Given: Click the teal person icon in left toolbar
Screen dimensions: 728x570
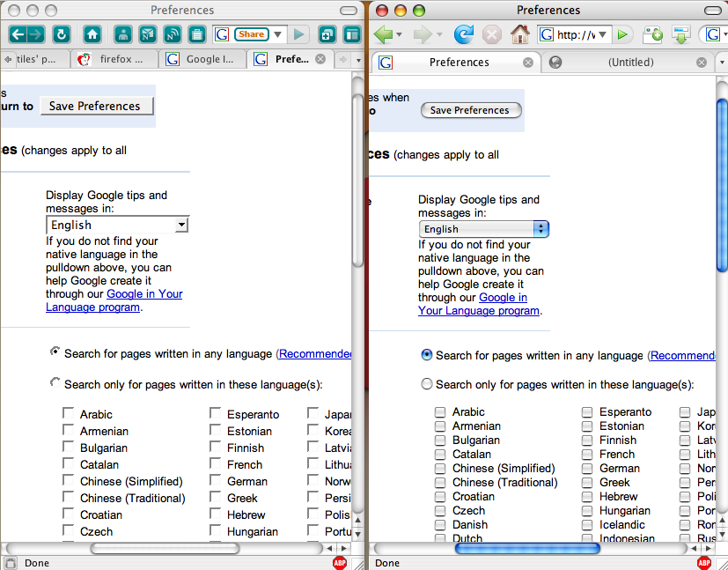Looking at the screenshot, I should (123, 34).
